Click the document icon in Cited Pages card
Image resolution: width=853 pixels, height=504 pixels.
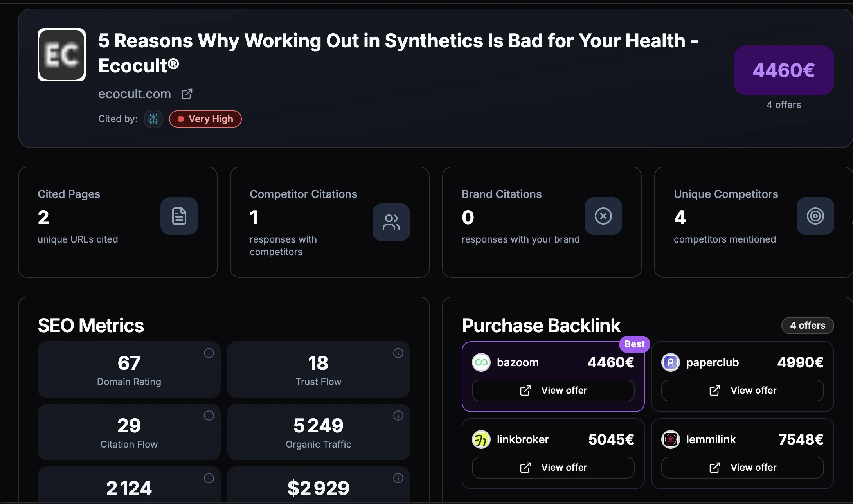tap(179, 216)
